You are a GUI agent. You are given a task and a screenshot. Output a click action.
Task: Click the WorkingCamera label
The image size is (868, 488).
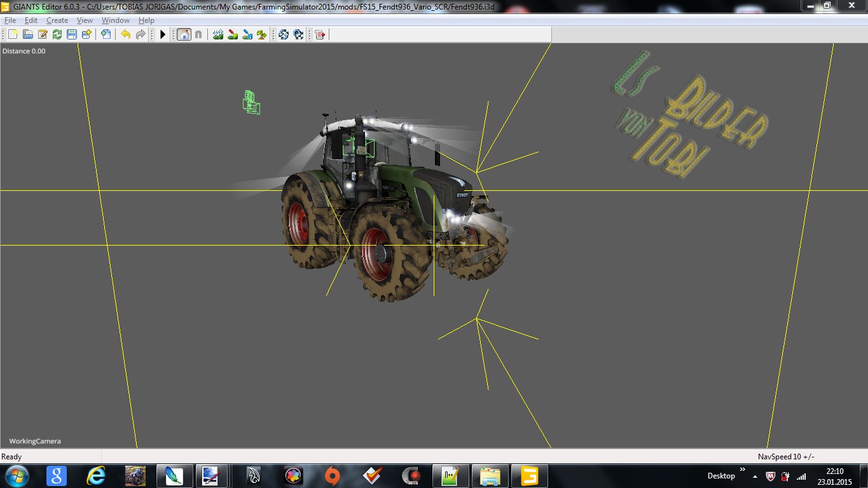(35, 441)
